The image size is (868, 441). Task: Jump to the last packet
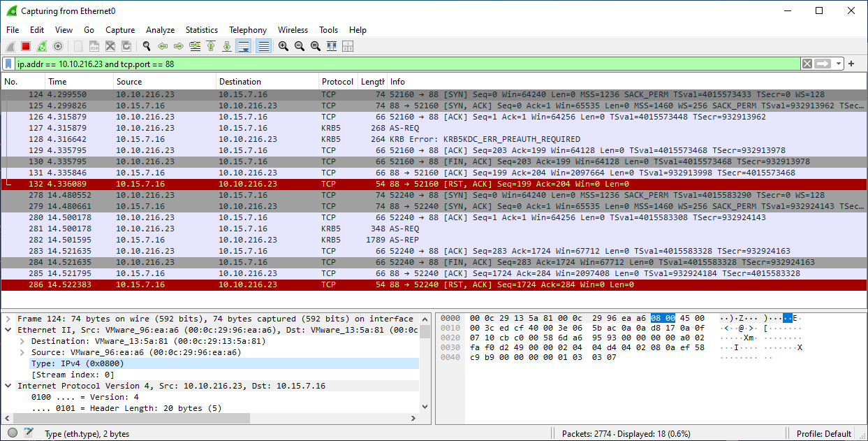click(x=227, y=46)
